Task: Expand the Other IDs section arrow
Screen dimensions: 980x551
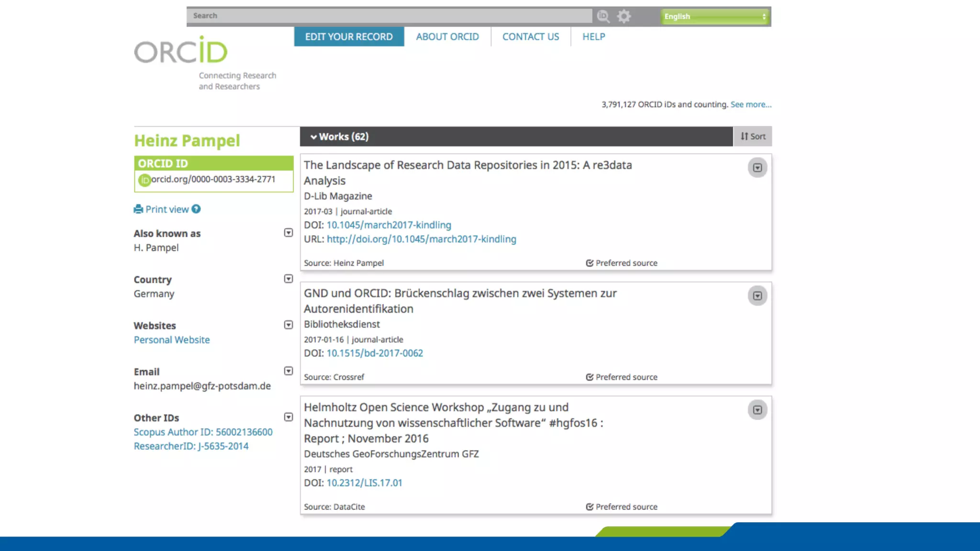Action: tap(288, 417)
